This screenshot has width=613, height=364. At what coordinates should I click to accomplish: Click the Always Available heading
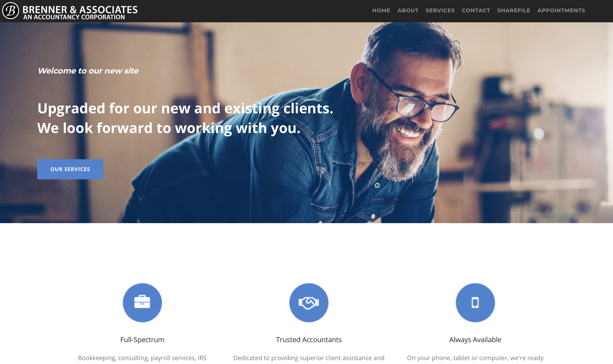tap(475, 339)
